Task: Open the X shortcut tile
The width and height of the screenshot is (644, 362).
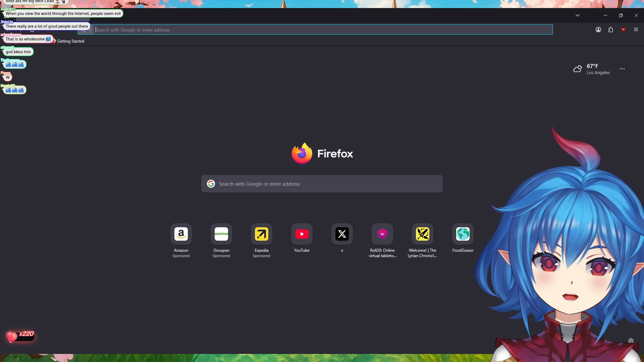Action: tap(342, 234)
